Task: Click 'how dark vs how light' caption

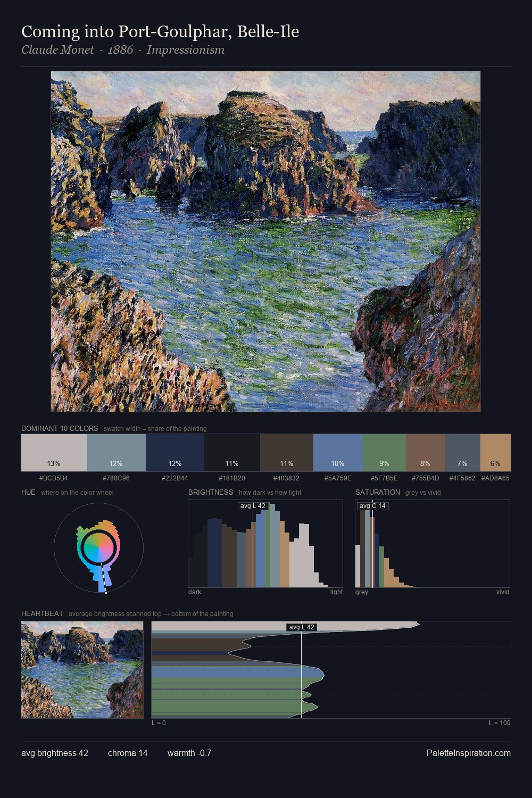Action: (270, 493)
